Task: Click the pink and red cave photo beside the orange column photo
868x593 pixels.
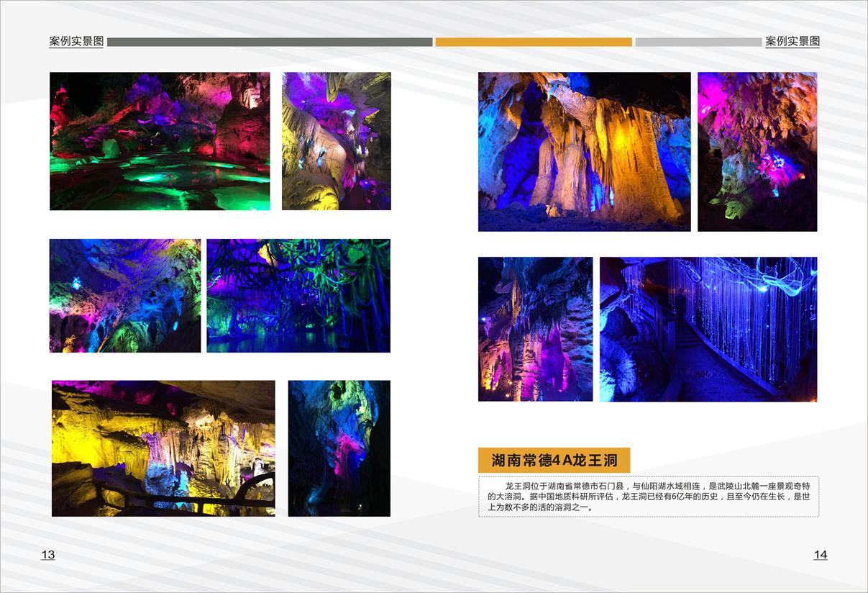Action: coord(757,152)
